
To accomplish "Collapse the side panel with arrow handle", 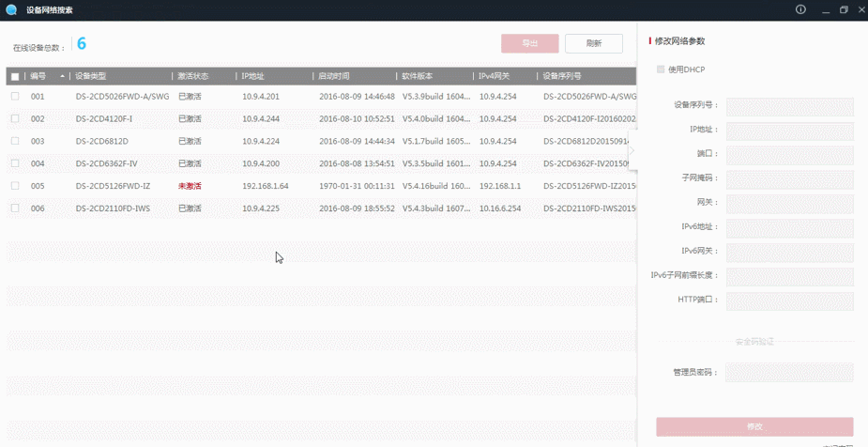I will [x=632, y=150].
